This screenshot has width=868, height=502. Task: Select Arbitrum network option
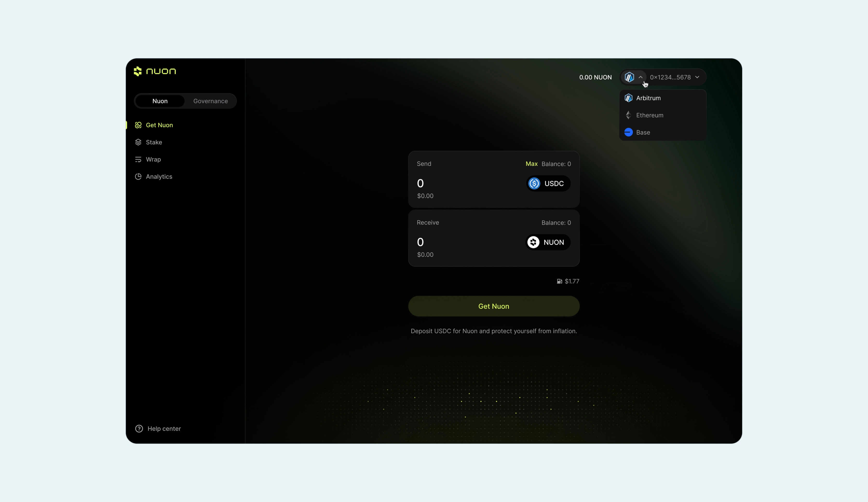point(663,98)
